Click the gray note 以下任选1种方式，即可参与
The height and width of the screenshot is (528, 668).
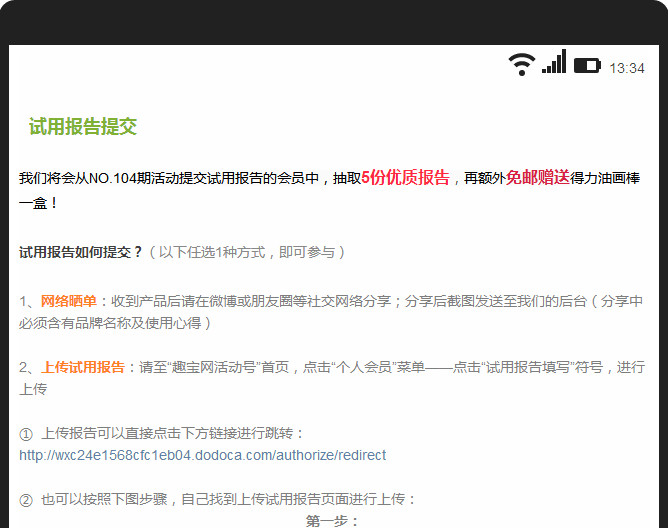[x=247, y=252]
